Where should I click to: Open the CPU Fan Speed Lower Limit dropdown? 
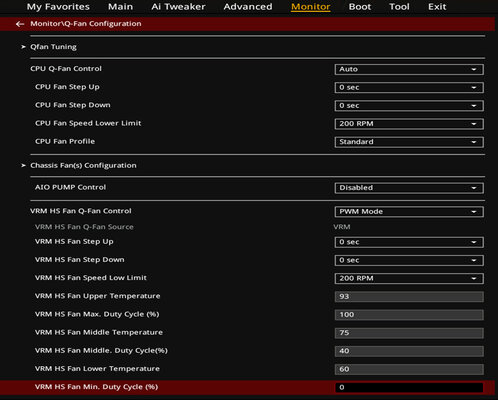[409, 124]
